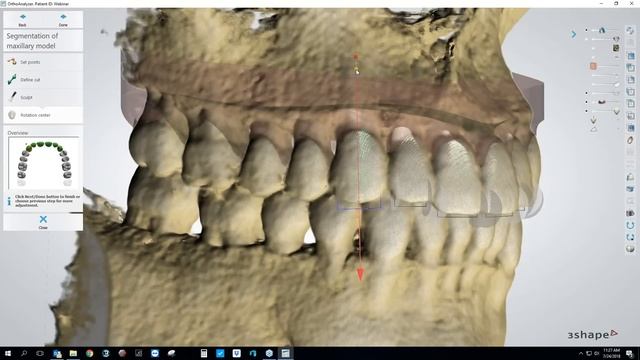Select the Rotation center step

pyautogui.click(x=43, y=115)
